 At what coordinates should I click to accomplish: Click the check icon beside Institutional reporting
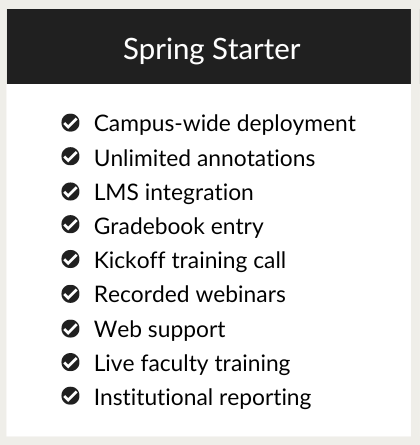coord(70,397)
